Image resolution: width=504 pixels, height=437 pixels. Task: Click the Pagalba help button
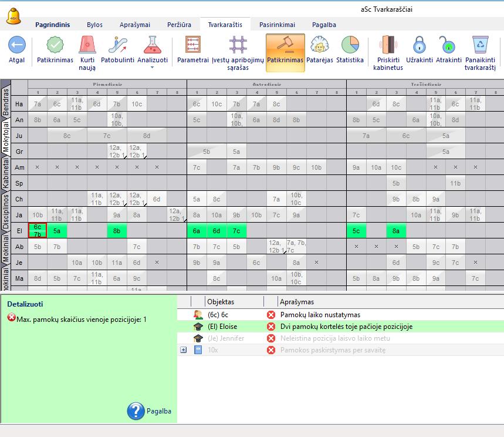[x=149, y=411]
